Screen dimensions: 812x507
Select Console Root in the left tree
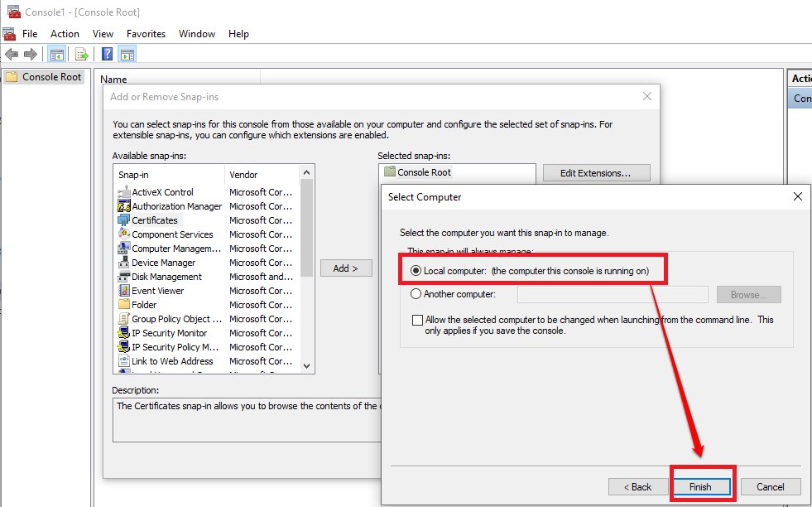[51, 77]
